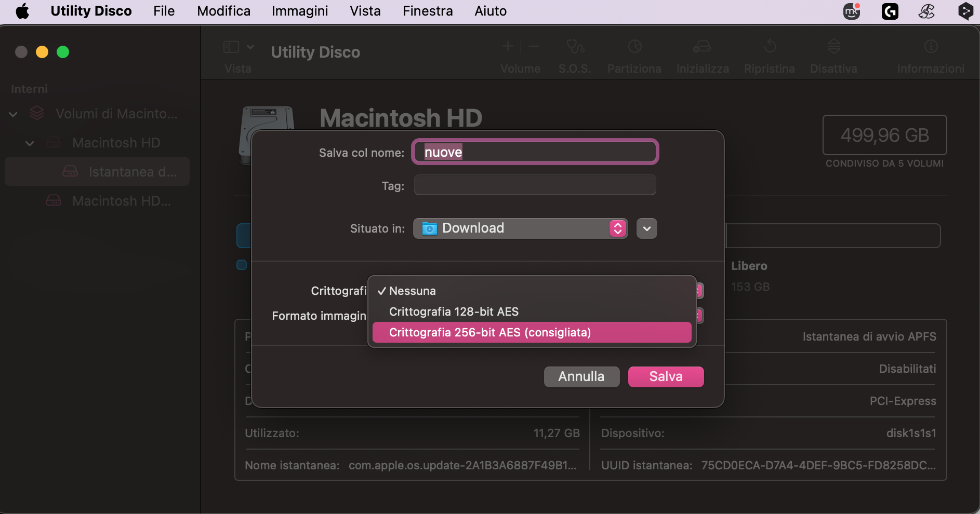Screen dimensions: 980x514
Task: Open the Apple menu
Action: tap(22, 11)
